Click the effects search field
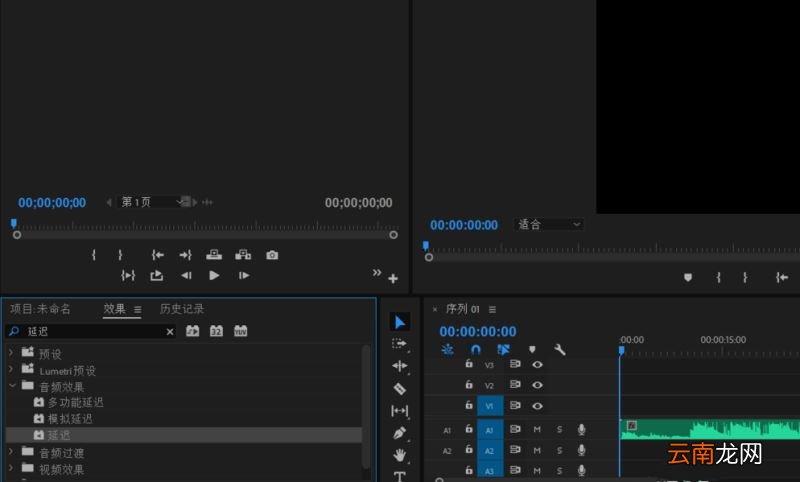The image size is (800, 482). coord(91,332)
